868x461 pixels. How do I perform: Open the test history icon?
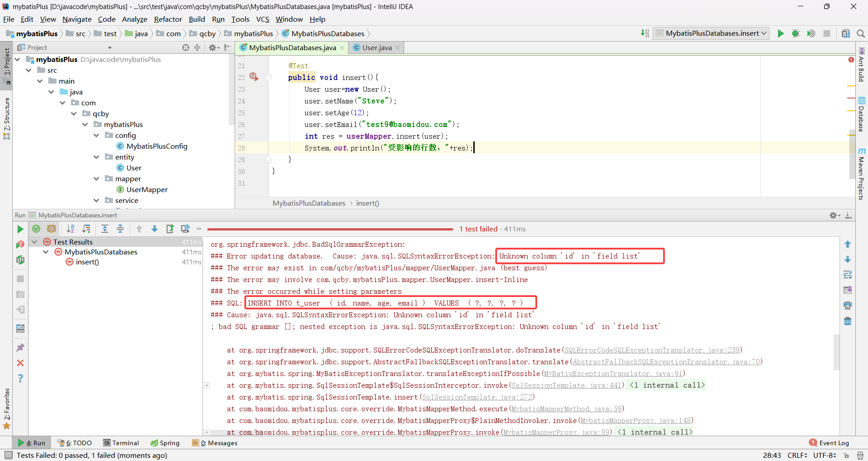(x=185, y=229)
